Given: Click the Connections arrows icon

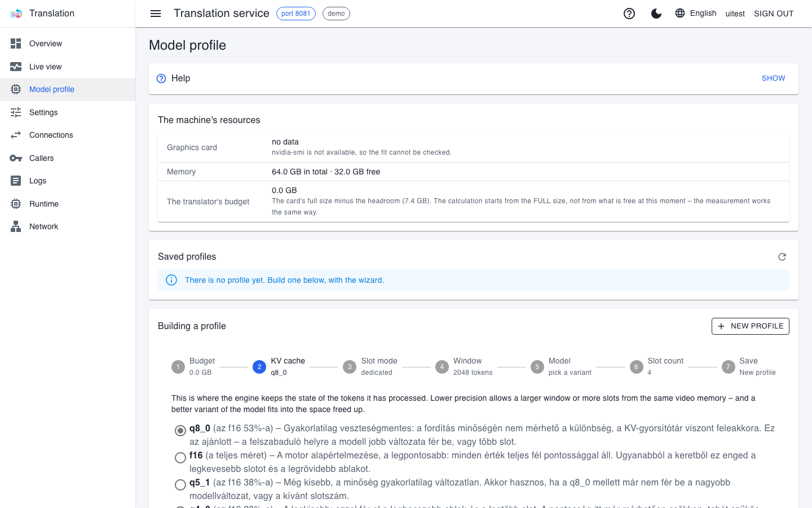Looking at the screenshot, I should [16, 135].
